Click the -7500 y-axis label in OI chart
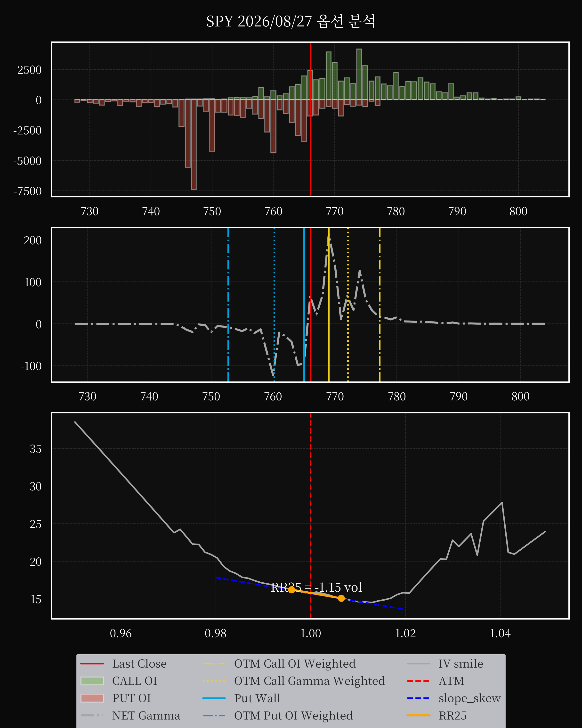Image resolution: width=582 pixels, height=728 pixels. coord(27,191)
